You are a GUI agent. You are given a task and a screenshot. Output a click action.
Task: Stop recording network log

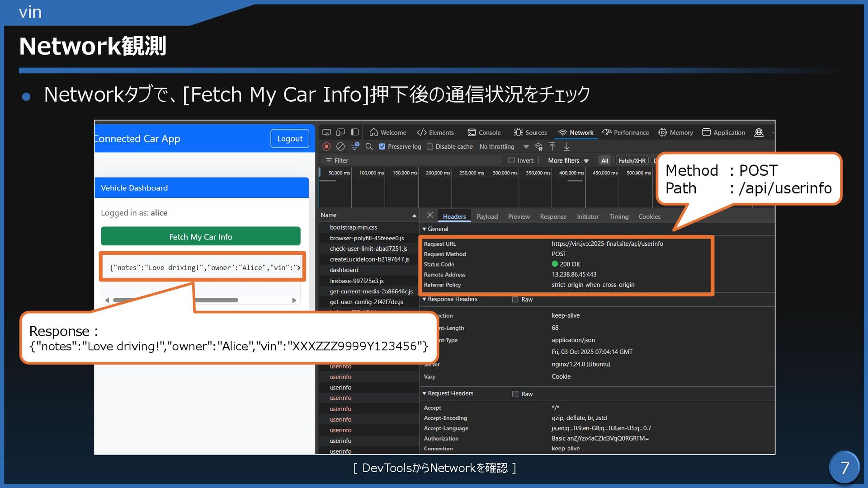326,146
